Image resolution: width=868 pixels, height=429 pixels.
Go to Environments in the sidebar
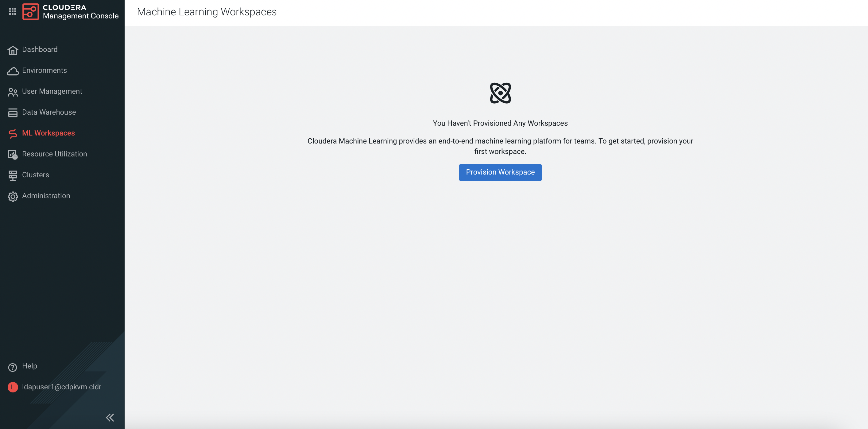[x=45, y=70]
